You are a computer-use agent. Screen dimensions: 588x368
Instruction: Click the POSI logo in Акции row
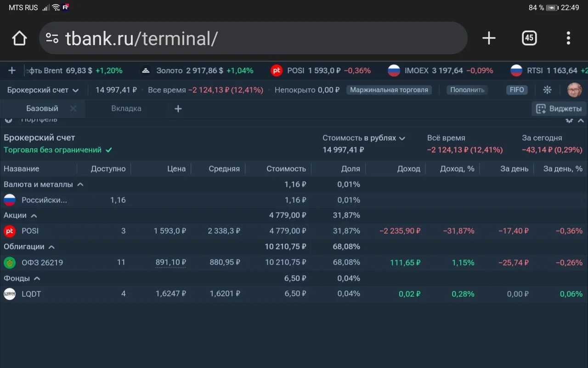pyautogui.click(x=10, y=231)
